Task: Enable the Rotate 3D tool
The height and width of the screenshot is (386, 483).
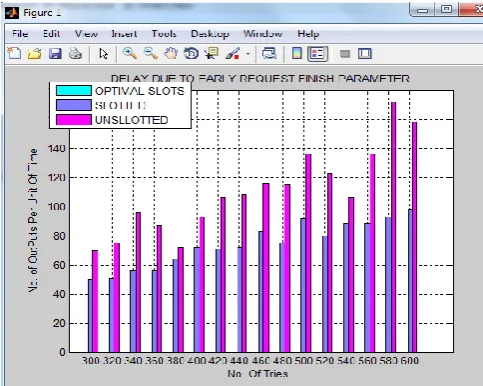Action: 191,53
